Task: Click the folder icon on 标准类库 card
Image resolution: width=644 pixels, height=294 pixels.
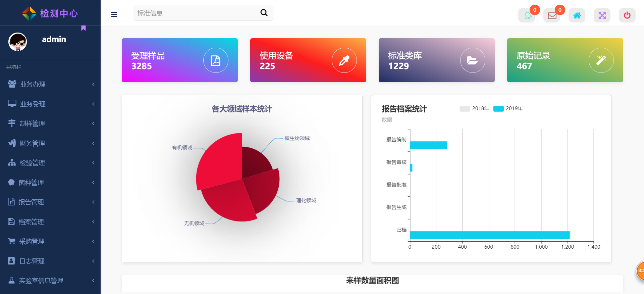Action: click(472, 60)
